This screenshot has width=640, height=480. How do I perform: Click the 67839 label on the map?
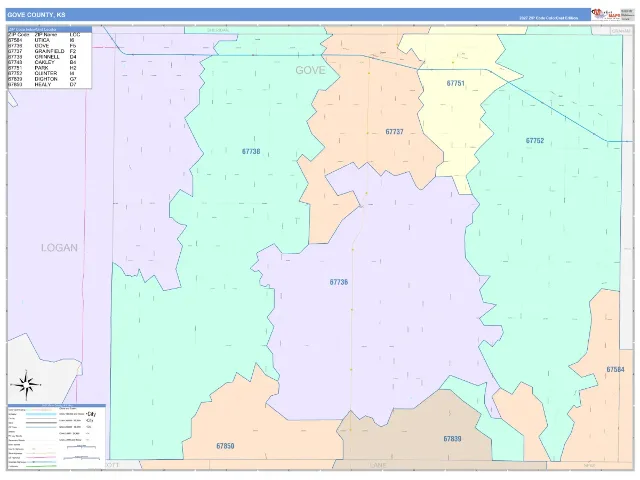[x=452, y=439]
